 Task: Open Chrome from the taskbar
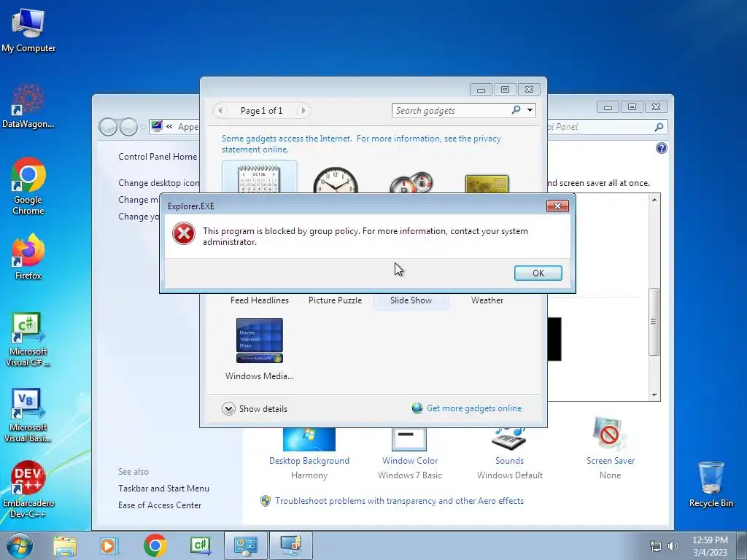pyautogui.click(x=155, y=545)
